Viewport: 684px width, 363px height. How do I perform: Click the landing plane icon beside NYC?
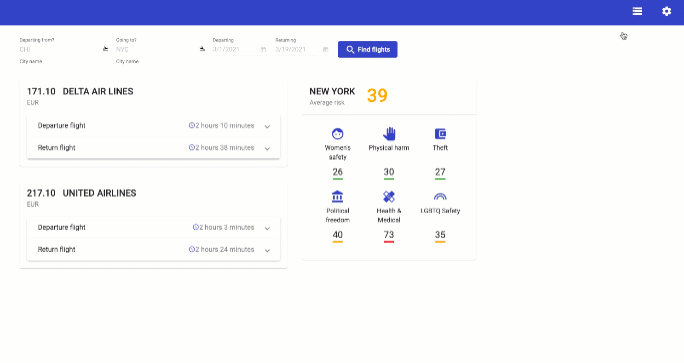coord(202,49)
